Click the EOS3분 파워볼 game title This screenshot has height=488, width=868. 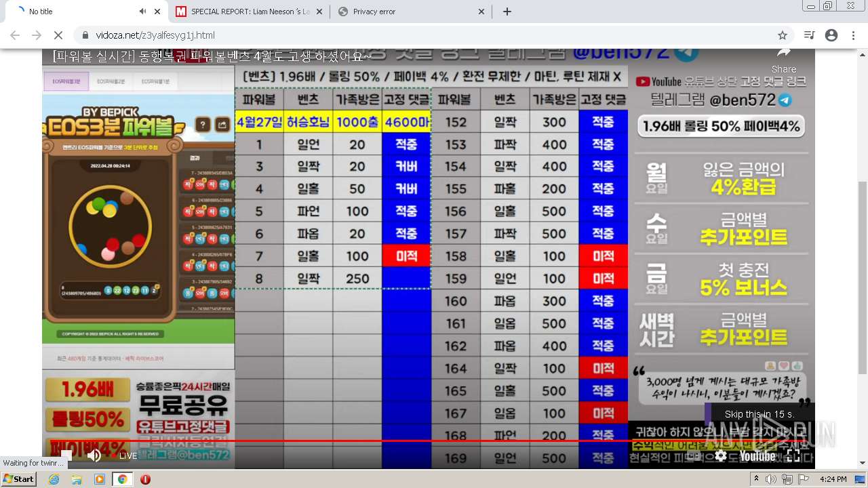110,126
